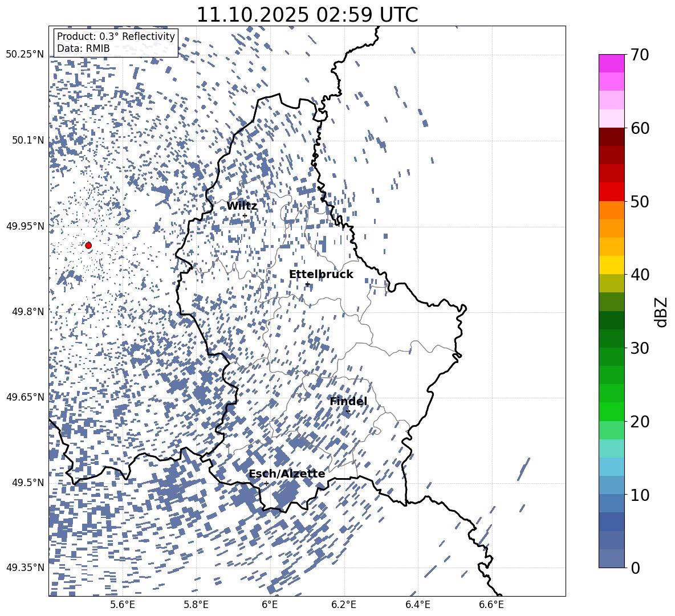Click the 0 value on colorbar
The width and height of the screenshot is (675, 616).
click(636, 568)
